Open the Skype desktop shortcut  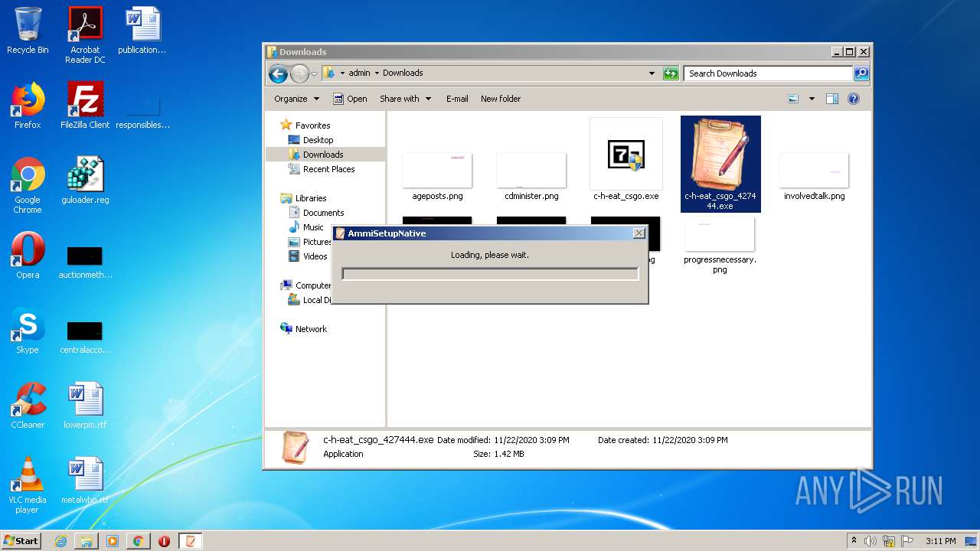(x=28, y=331)
